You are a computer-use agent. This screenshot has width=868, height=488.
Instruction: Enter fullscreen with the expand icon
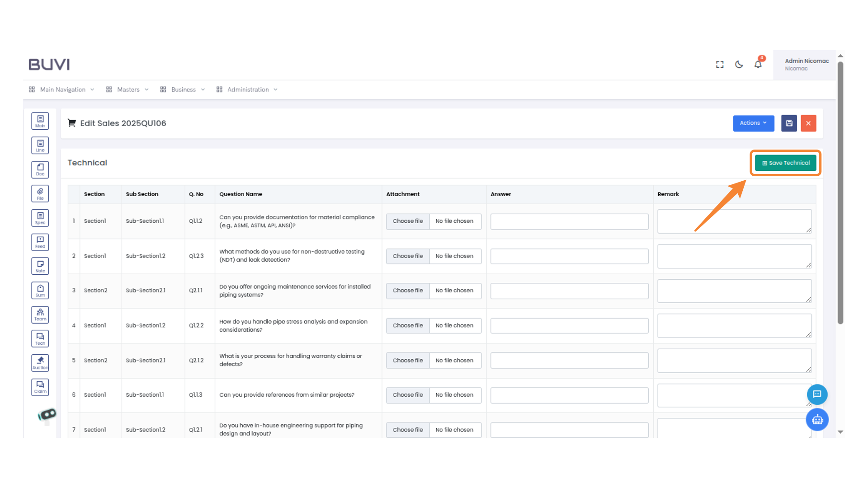click(720, 65)
